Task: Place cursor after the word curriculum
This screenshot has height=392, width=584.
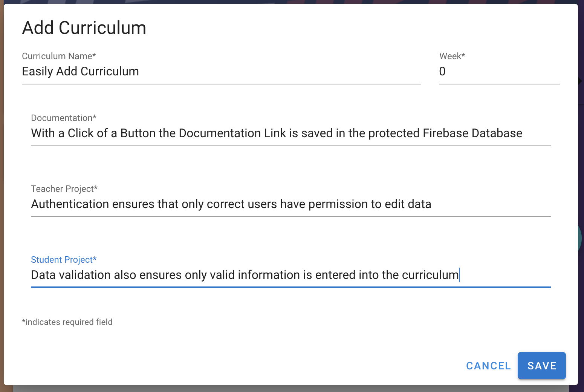Action: [x=459, y=275]
